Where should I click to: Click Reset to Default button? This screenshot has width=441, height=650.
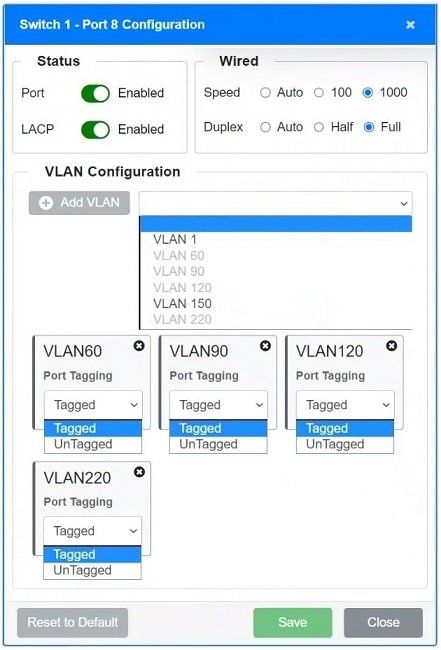coord(73,622)
